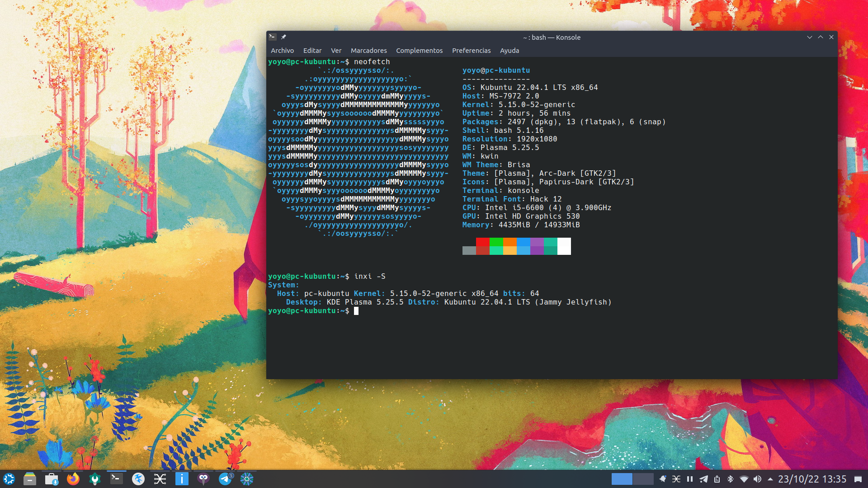This screenshot has width=868, height=488.
Task: Click the Marcadores menu item
Action: [368, 51]
